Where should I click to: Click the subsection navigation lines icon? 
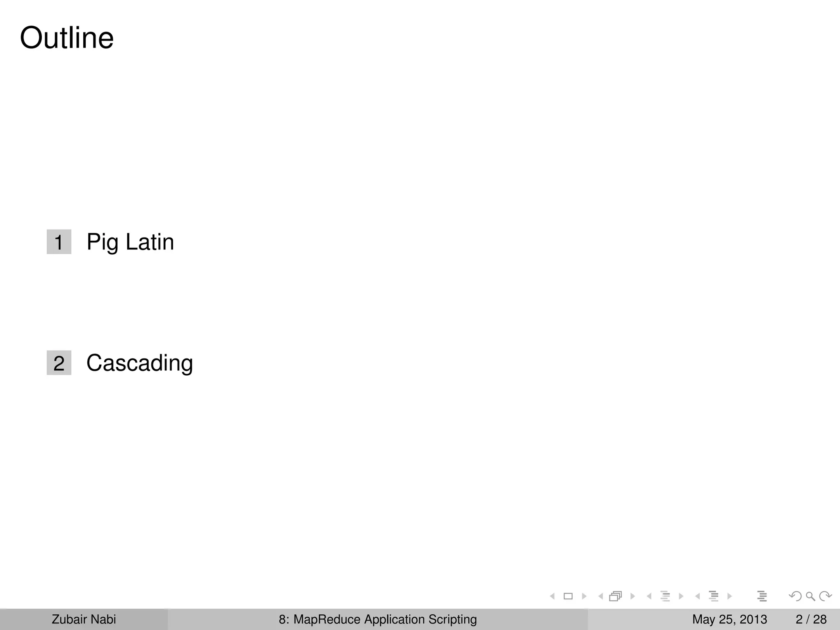(665, 596)
